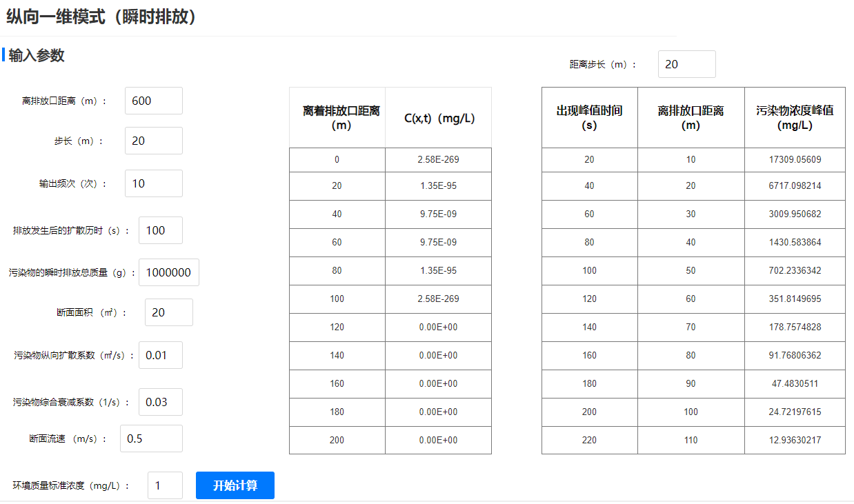Viewport: 854px width, 504px height.
Task: Select the 步长 input showing 20
Action: (x=153, y=141)
